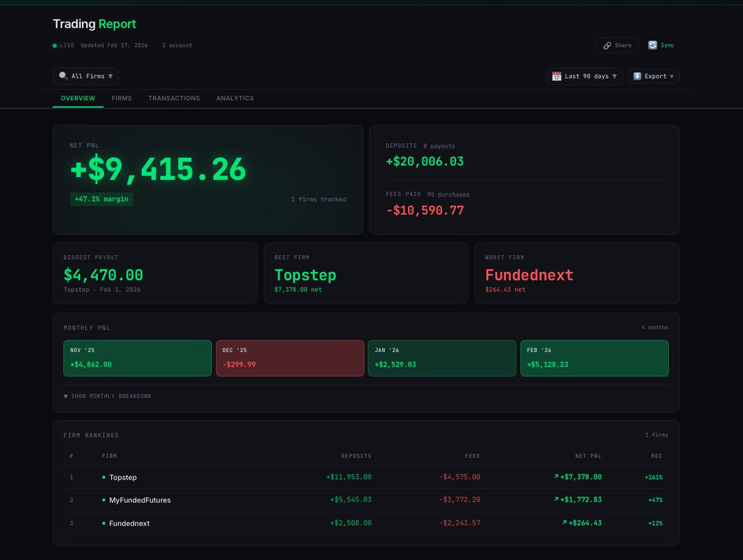The height and width of the screenshot is (560, 743).
Task: Click MyFundedFutures deposits +$5,545.03 cell
Action: [x=350, y=500]
